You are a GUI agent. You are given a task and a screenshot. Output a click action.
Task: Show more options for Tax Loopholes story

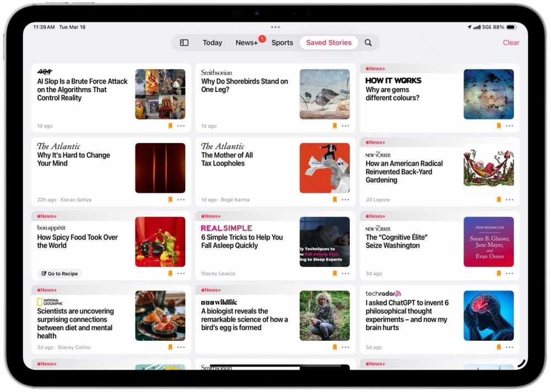345,199
